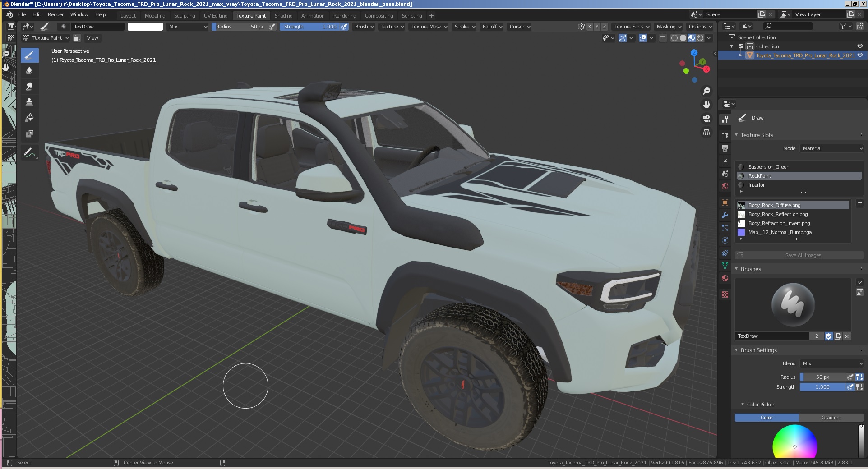Open the Texture Slots header dropdown

click(x=632, y=27)
